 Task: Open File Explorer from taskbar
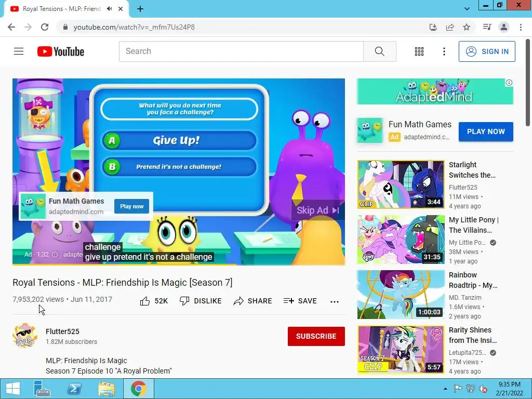(x=106, y=389)
